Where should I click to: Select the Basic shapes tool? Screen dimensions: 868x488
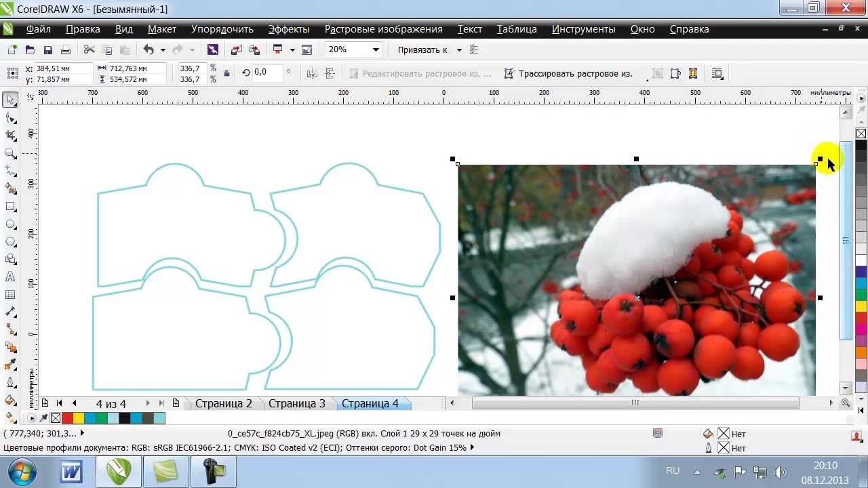coord(10,259)
